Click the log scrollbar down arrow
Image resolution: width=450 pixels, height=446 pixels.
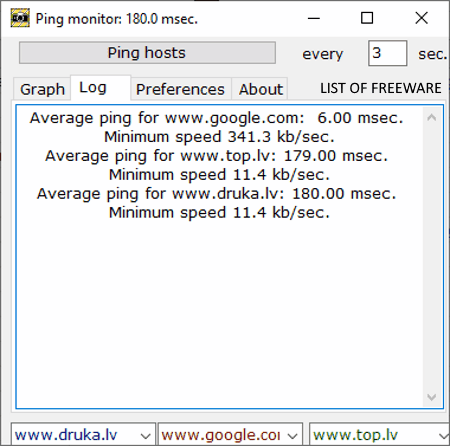click(x=432, y=397)
